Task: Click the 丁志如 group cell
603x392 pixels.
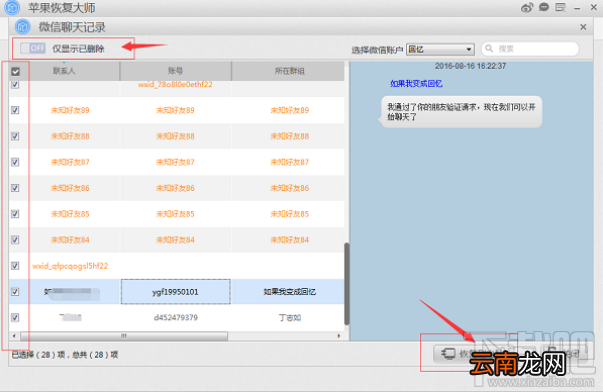Action: click(x=290, y=318)
